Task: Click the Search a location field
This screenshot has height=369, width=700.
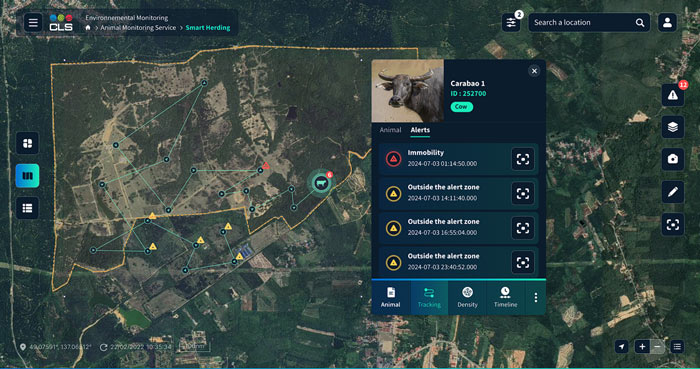Action: pos(589,22)
